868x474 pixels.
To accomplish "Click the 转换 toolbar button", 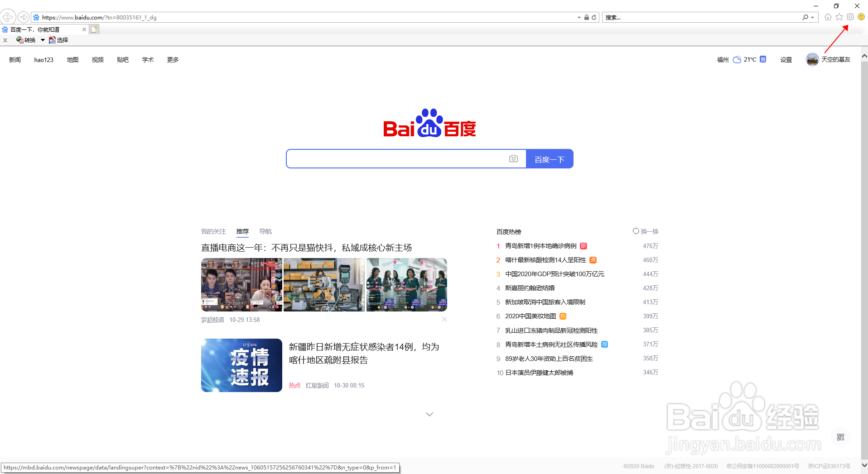I will click(x=26, y=40).
